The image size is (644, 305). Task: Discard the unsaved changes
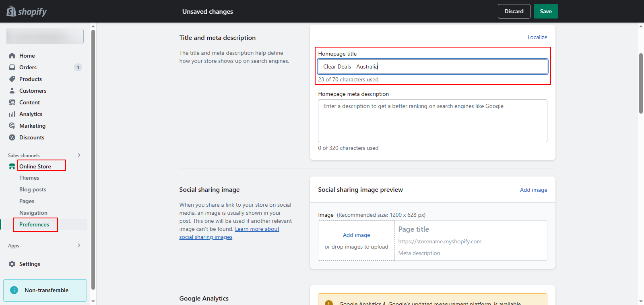pyautogui.click(x=514, y=11)
